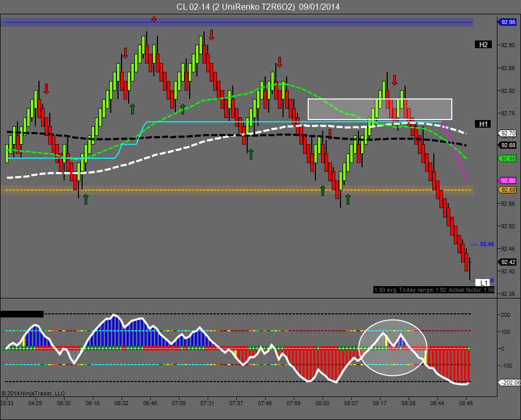The image size is (521, 420).
Task: Click the 92.55 price axis label
Action: coord(508,204)
